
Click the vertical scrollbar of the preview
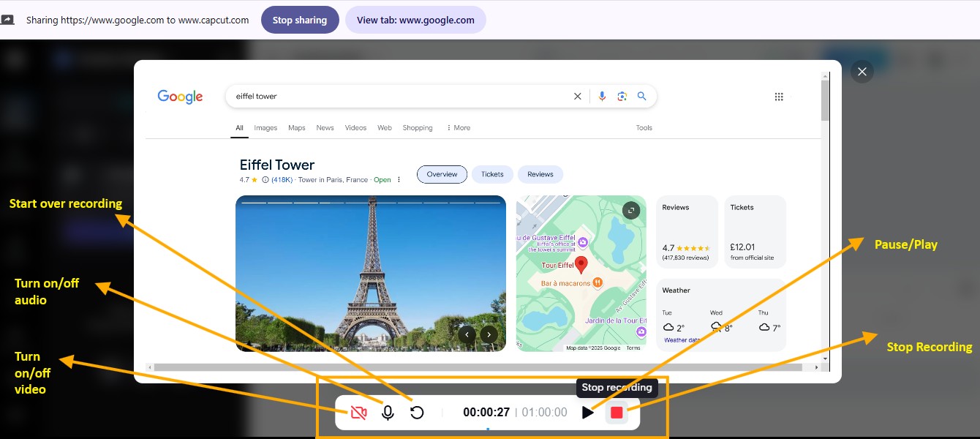[x=826, y=100]
